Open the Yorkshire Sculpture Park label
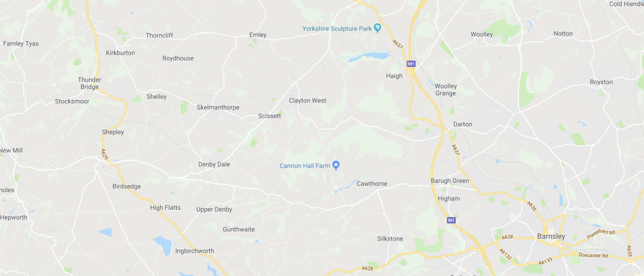Viewport: 644px width, 276px height. [337, 29]
